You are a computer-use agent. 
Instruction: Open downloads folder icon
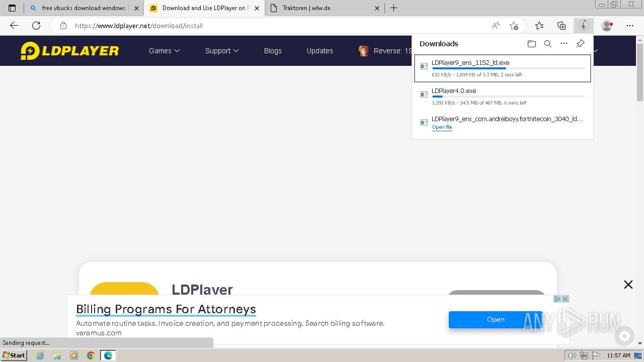pos(532,44)
